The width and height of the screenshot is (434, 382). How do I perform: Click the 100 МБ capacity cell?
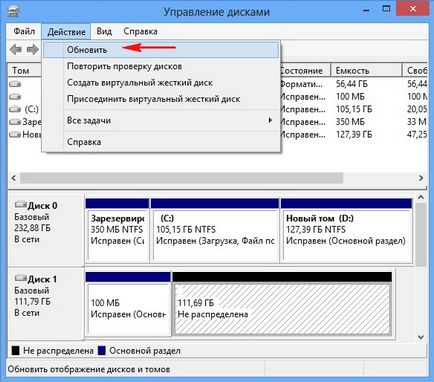[x=350, y=97]
